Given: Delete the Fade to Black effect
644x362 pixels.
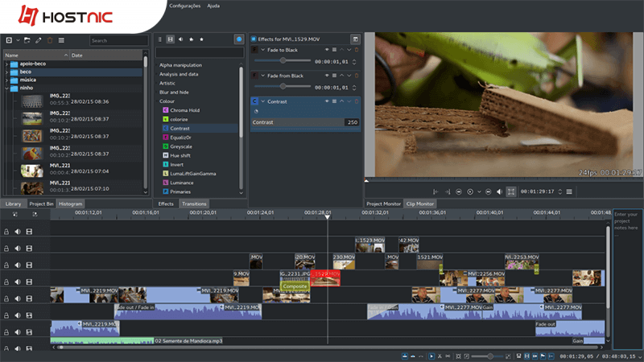Looking at the screenshot, I should click(x=357, y=50).
